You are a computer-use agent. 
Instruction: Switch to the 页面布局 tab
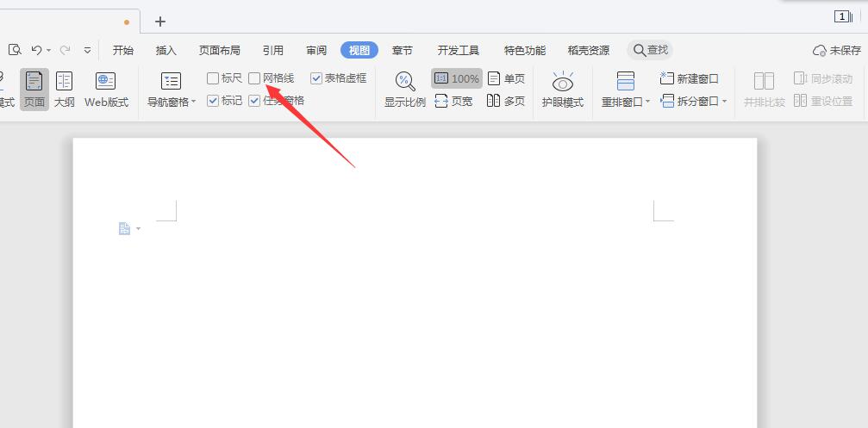219,50
